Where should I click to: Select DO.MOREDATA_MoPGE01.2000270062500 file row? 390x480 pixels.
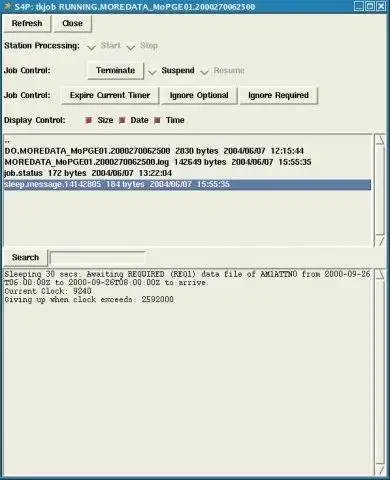(x=187, y=151)
